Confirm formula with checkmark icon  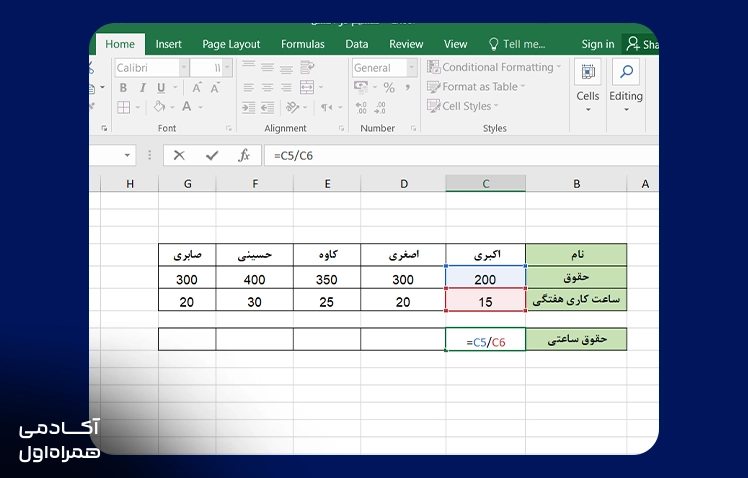[x=212, y=156]
